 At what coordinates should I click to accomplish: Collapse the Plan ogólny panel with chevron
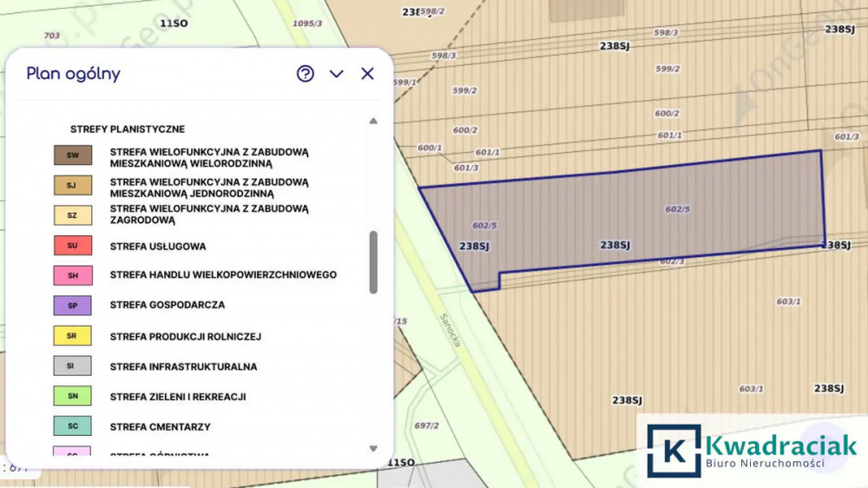coord(337,74)
